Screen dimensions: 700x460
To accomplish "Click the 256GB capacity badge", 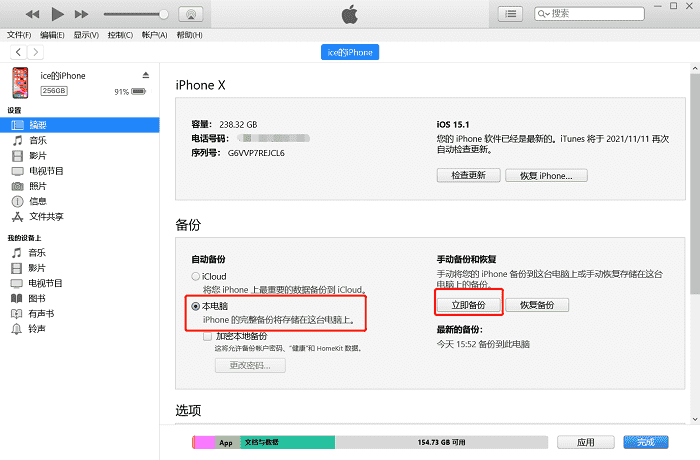I will [54, 91].
